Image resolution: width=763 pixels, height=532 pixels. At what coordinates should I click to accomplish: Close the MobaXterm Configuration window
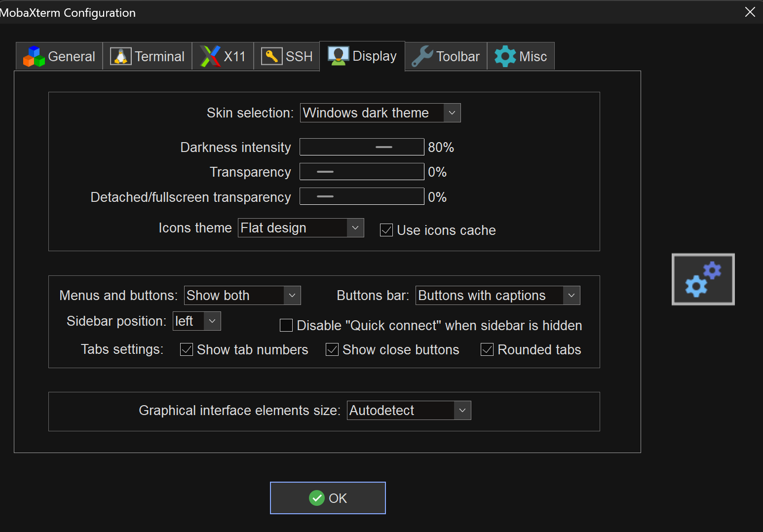[x=750, y=12]
